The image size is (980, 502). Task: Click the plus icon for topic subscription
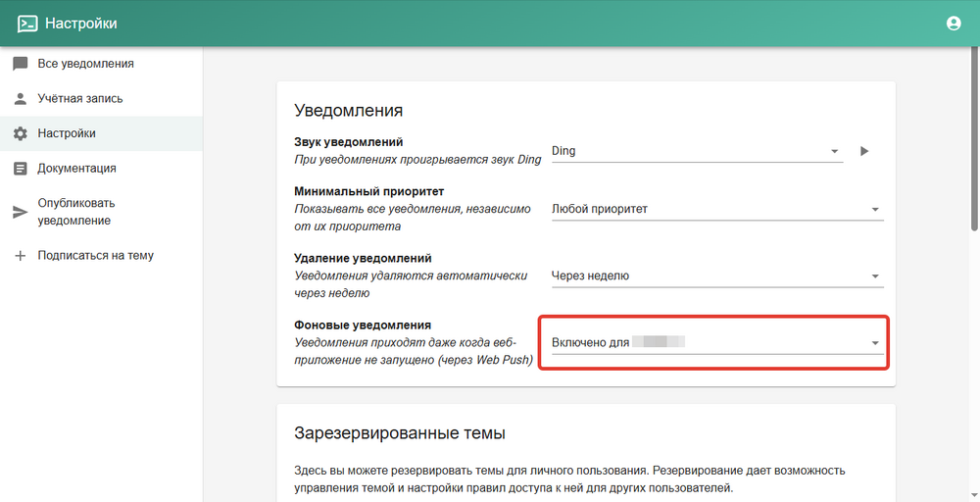[x=20, y=256]
